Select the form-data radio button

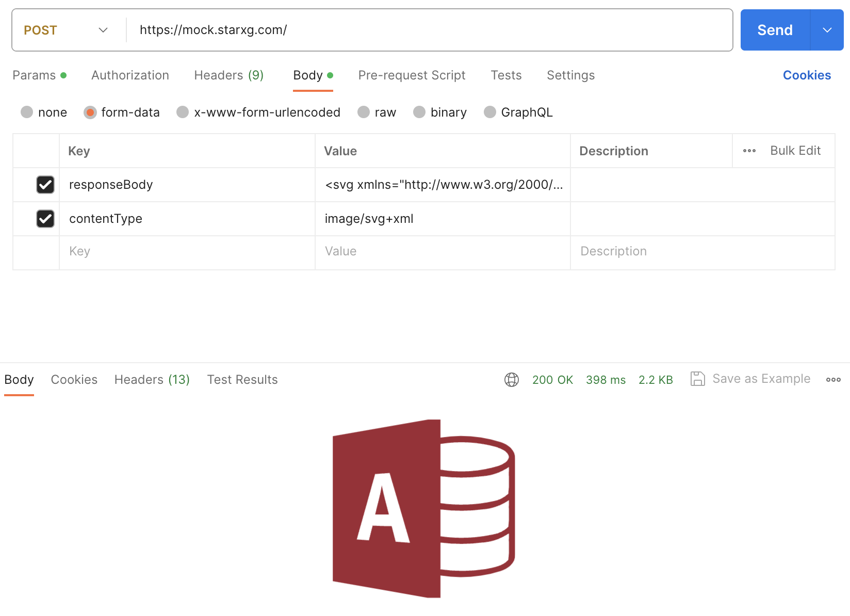point(90,112)
